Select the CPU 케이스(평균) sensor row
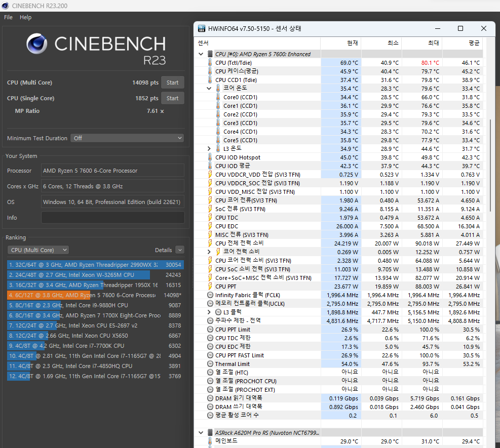The image size is (500, 448). tap(338, 71)
